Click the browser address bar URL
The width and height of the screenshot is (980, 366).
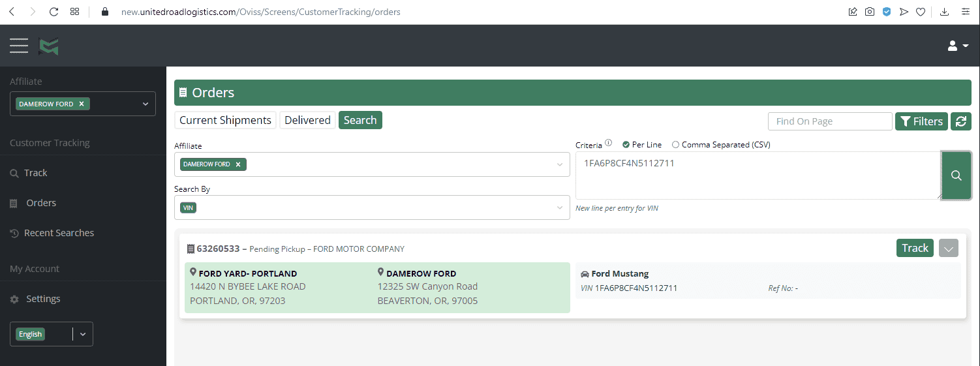point(261,12)
